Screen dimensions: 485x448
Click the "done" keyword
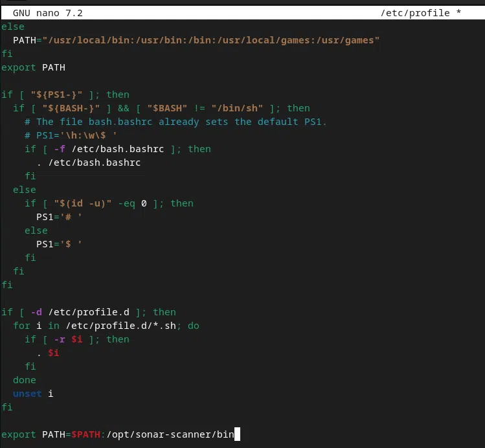click(24, 380)
